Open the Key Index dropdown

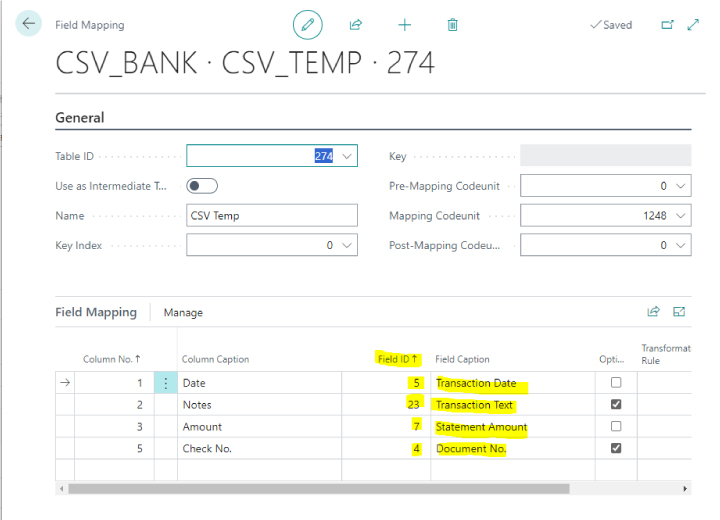(x=346, y=245)
